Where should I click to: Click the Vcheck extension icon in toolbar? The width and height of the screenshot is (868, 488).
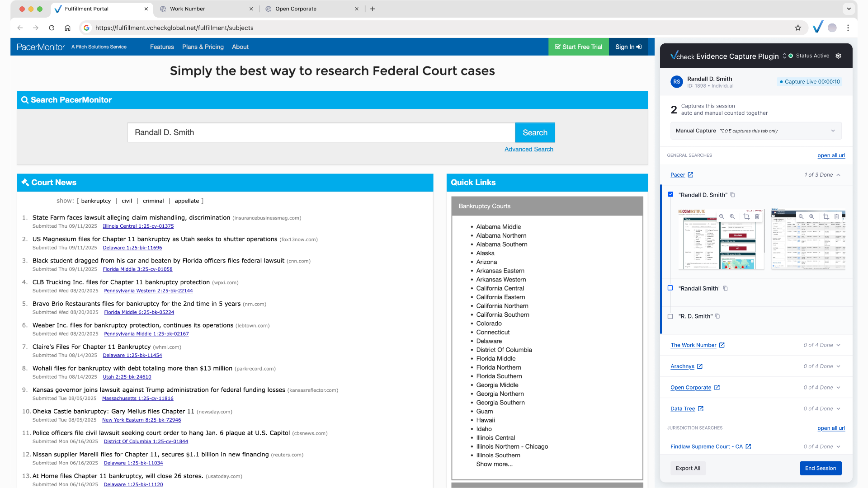pyautogui.click(x=818, y=28)
